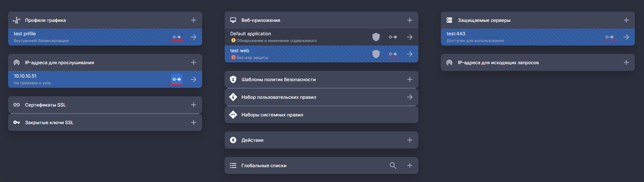Open user rule set section
This screenshot has width=644, height=182.
409,97
